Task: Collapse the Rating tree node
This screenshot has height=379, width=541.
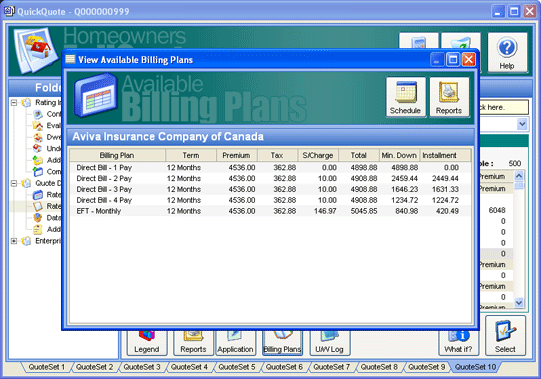Action: (14, 103)
